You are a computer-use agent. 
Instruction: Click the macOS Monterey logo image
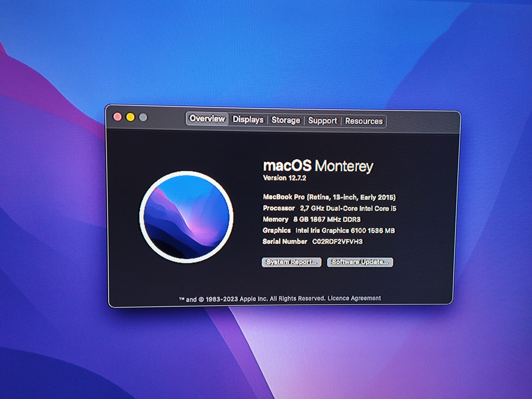[x=186, y=217]
